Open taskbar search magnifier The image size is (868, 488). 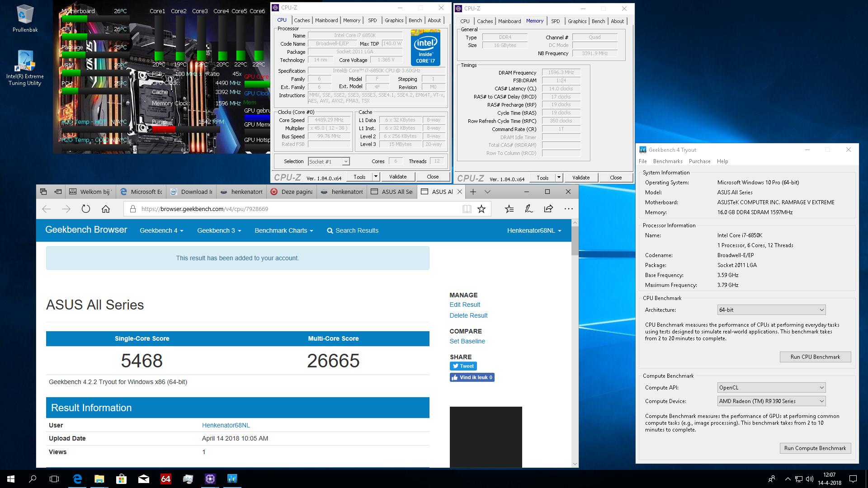point(33,479)
